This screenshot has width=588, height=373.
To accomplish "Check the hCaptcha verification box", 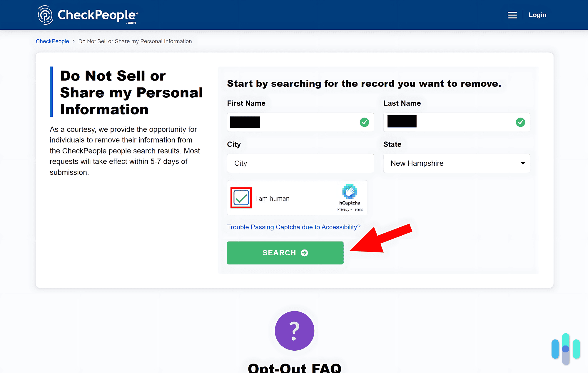I will click(x=241, y=198).
